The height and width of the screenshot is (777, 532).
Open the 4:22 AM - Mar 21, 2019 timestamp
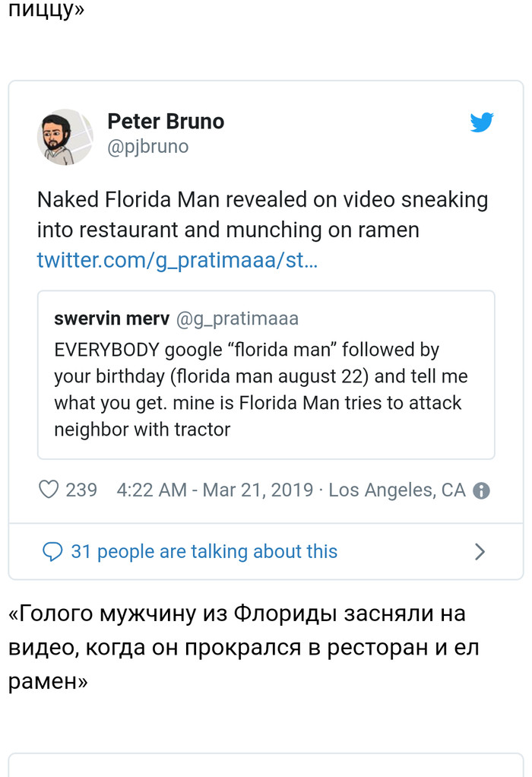(x=214, y=490)
